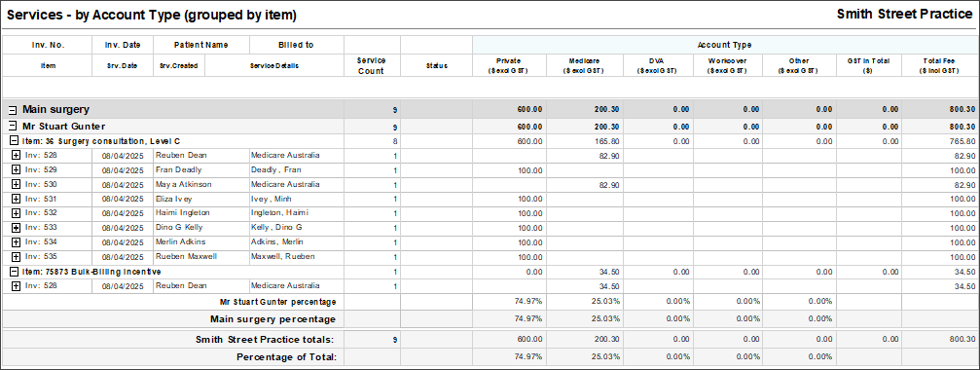Expand invoice 529 for Fran Deadly

(17, 169)
